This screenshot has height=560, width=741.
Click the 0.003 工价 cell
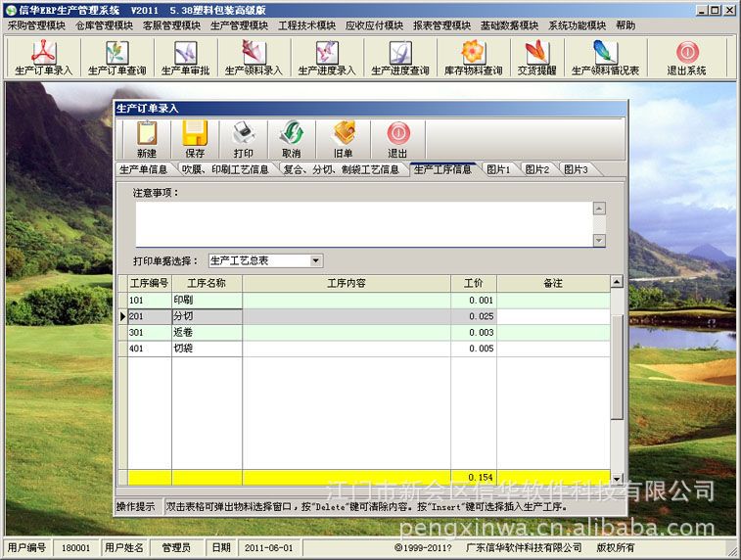tap(474, 332)
